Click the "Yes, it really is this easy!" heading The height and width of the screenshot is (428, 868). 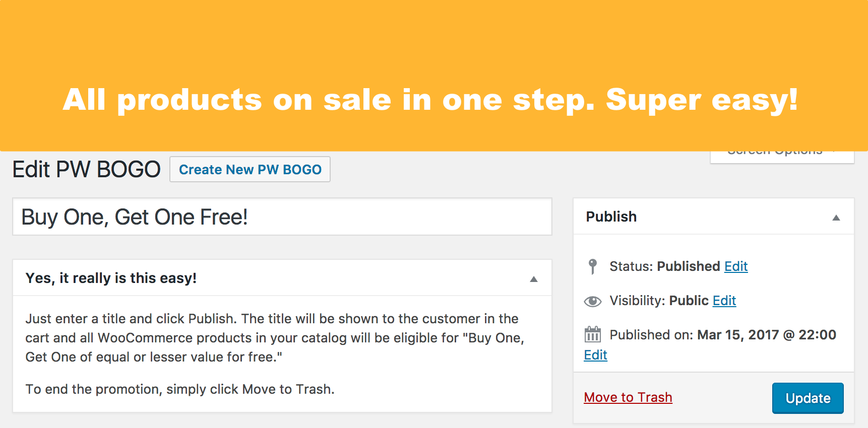[x=111, y=278]
